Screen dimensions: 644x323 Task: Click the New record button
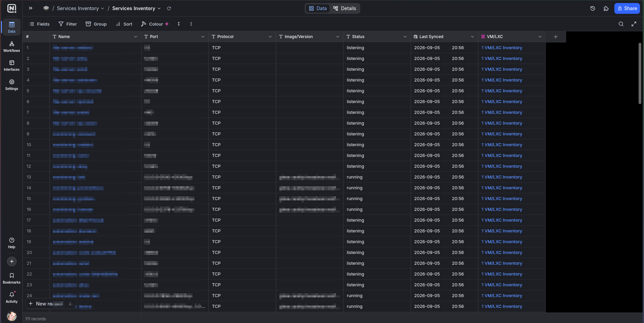coord(50,303)
